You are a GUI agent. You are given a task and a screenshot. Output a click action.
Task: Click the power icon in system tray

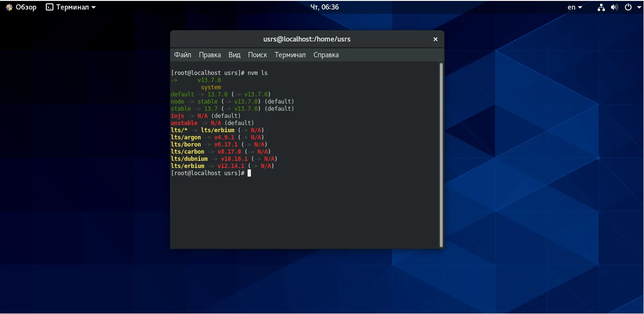628,7
